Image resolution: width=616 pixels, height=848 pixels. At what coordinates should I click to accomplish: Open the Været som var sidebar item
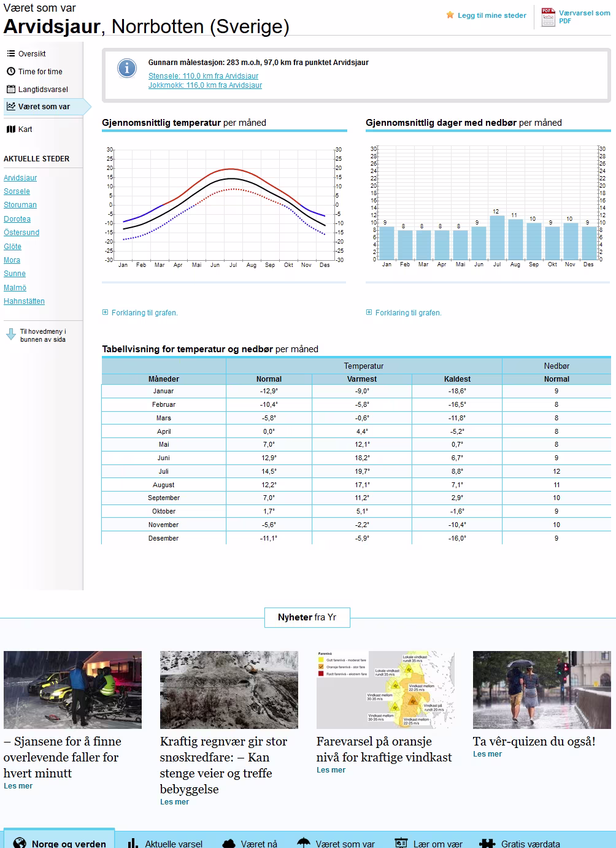[x=44, y=107]
